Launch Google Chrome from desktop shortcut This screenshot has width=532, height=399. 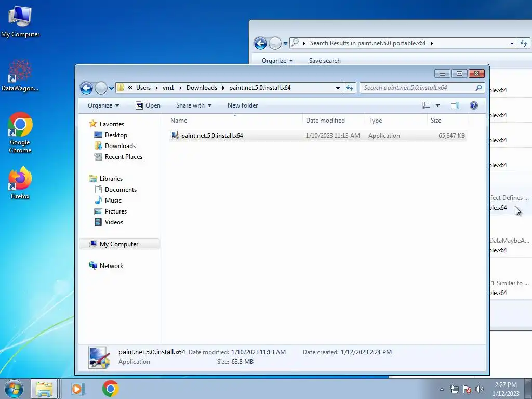(20, 132)
